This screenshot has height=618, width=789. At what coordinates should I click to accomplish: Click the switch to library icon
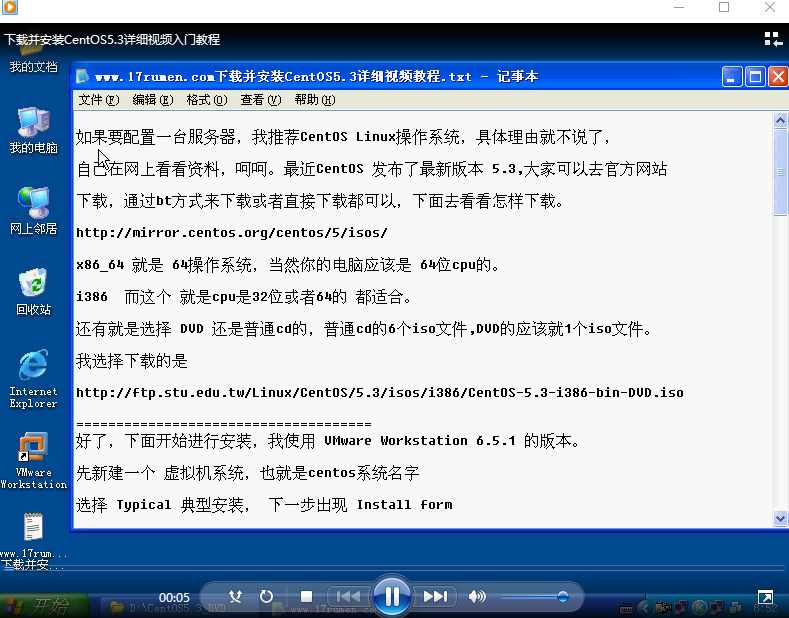(x=772, y=39)
